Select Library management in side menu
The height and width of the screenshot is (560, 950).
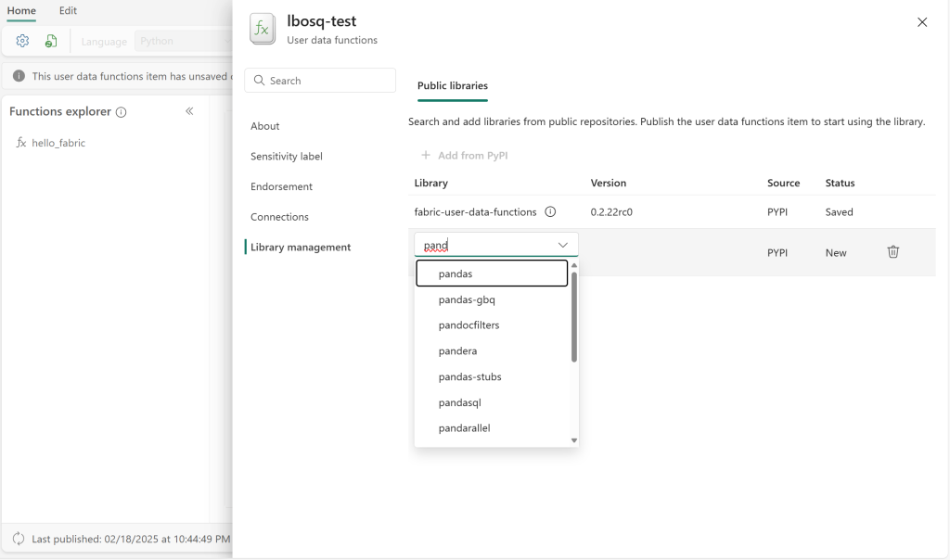(x=301, y=247)
